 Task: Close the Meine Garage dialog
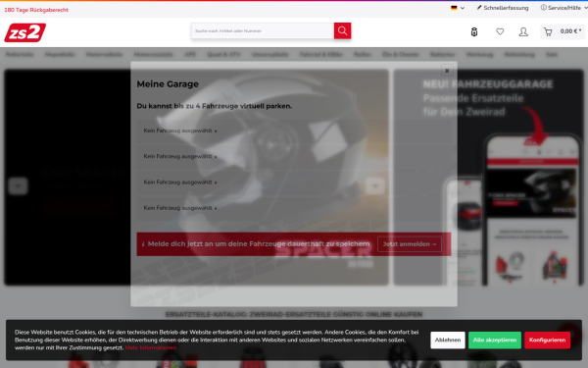coord(447,71)
